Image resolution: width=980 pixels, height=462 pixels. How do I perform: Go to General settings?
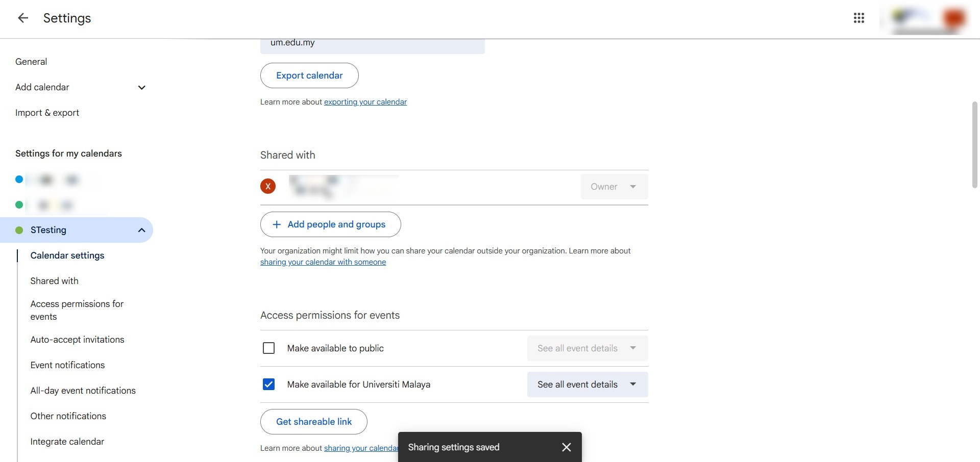coord(31,62)
